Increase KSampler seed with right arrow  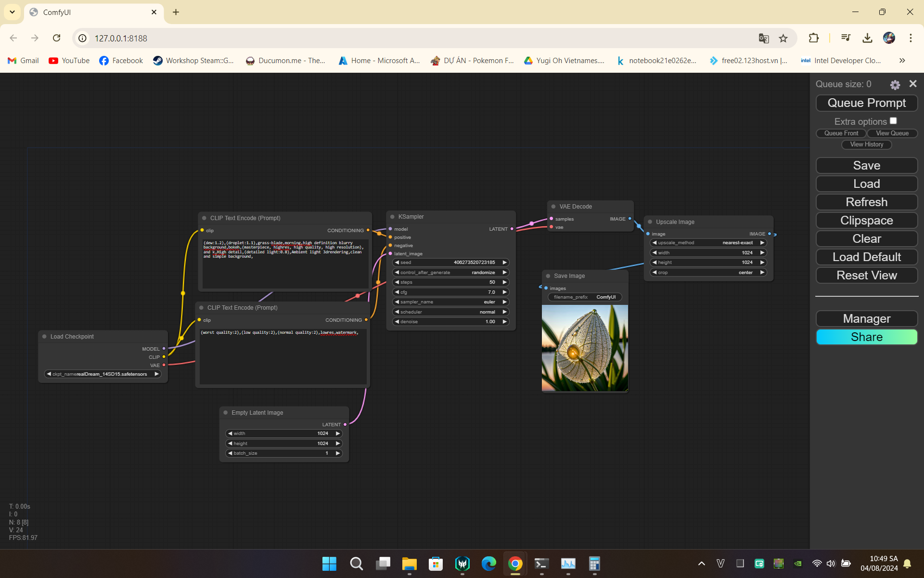[504, 263]
